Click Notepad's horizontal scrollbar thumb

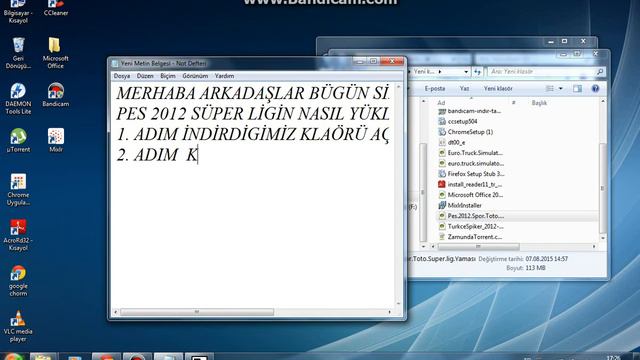(x=197, y=312)
